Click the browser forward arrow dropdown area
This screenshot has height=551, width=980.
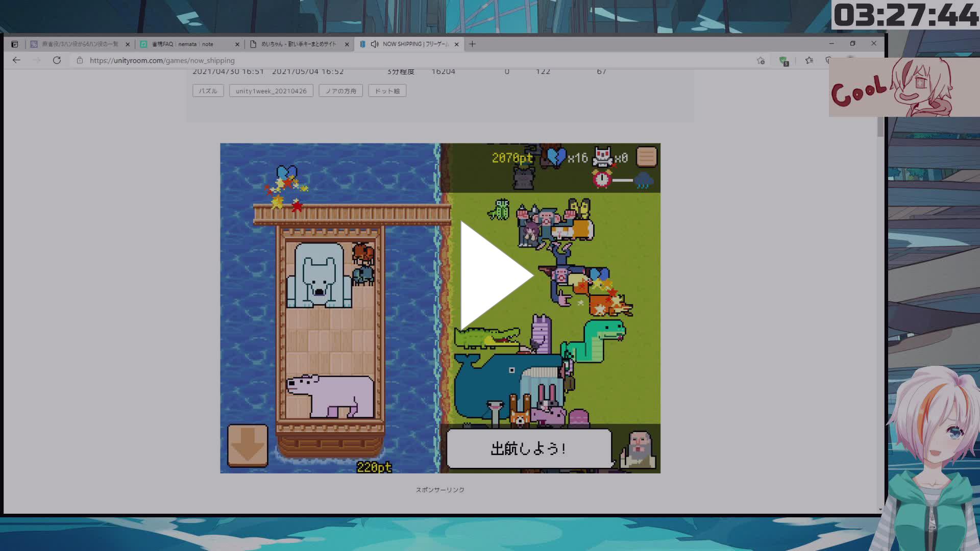36,60
